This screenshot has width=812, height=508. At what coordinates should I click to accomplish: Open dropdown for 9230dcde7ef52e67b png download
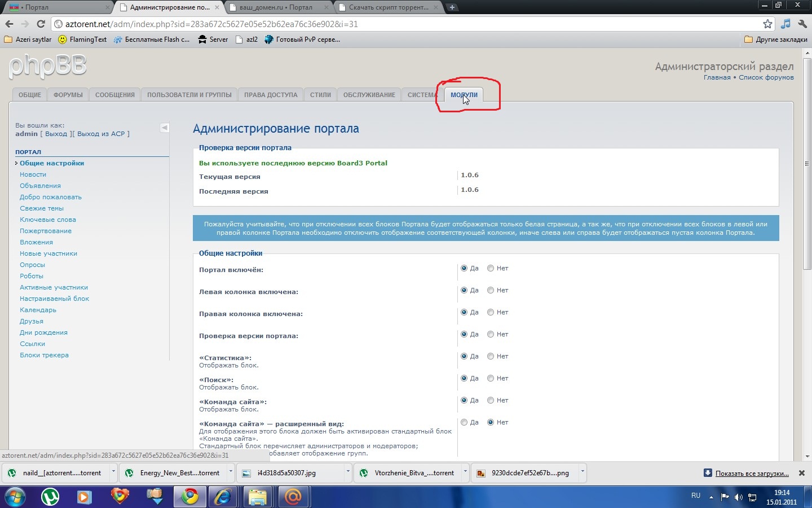coord(582,472)
